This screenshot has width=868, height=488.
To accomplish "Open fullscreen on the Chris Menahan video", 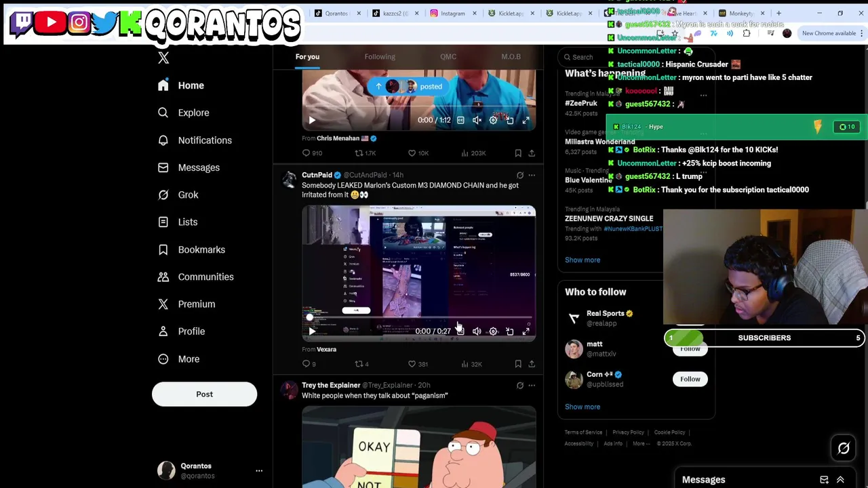I will pyautogui.click(x=526, y=120).
